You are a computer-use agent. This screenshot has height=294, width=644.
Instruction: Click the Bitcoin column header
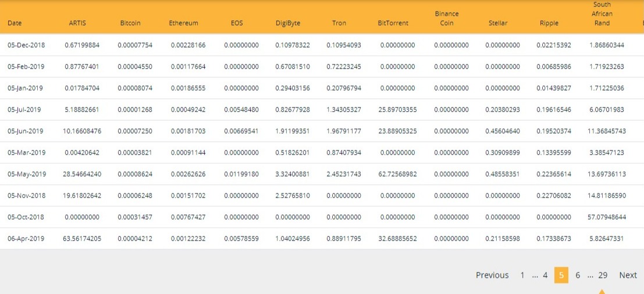pyautogui.click(x=130, y=23)
